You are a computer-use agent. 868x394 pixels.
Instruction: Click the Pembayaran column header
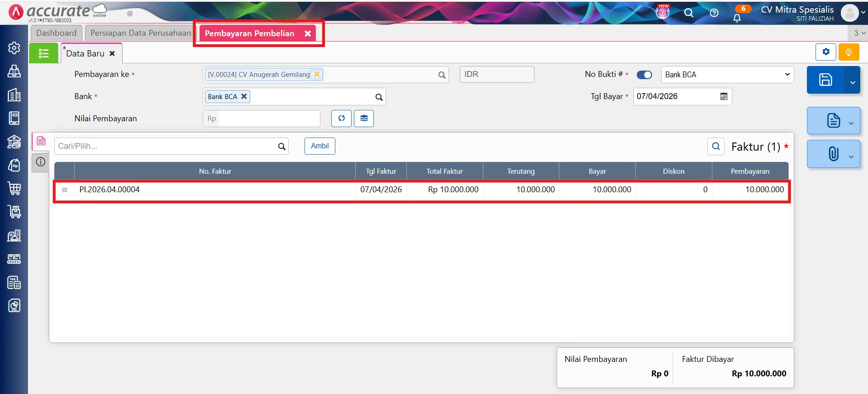(750, 171)
